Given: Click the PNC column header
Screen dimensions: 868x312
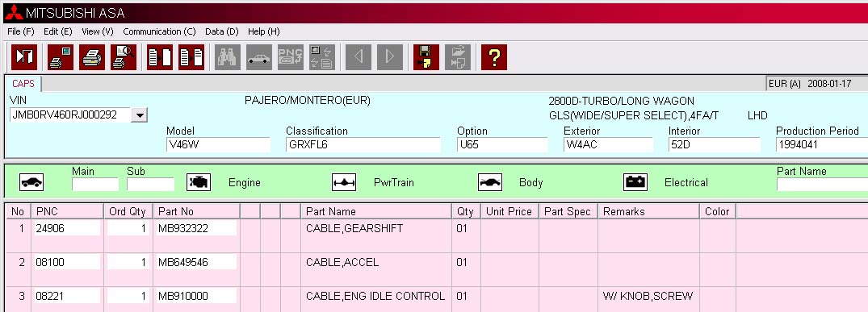Looking at the screenshot, I should (x=68, y=211).
